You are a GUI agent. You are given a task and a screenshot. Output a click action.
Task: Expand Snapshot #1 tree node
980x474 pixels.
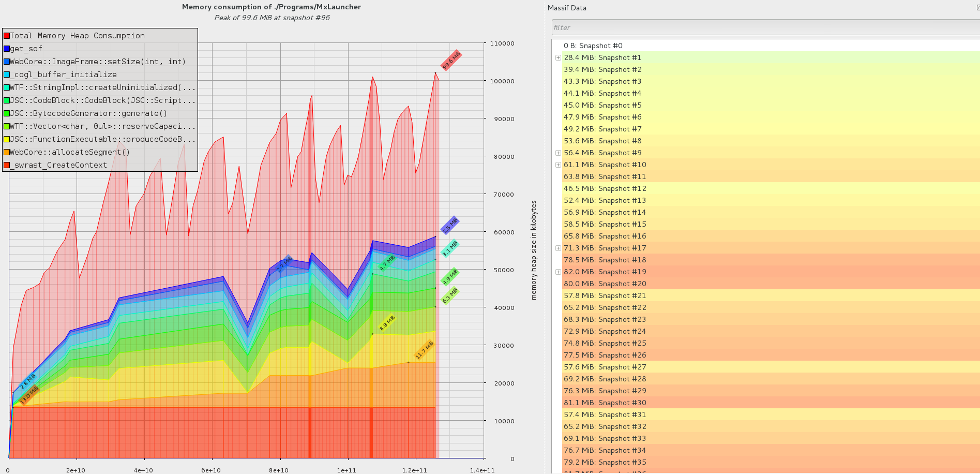pyautogui.click(x=558, y=58)
